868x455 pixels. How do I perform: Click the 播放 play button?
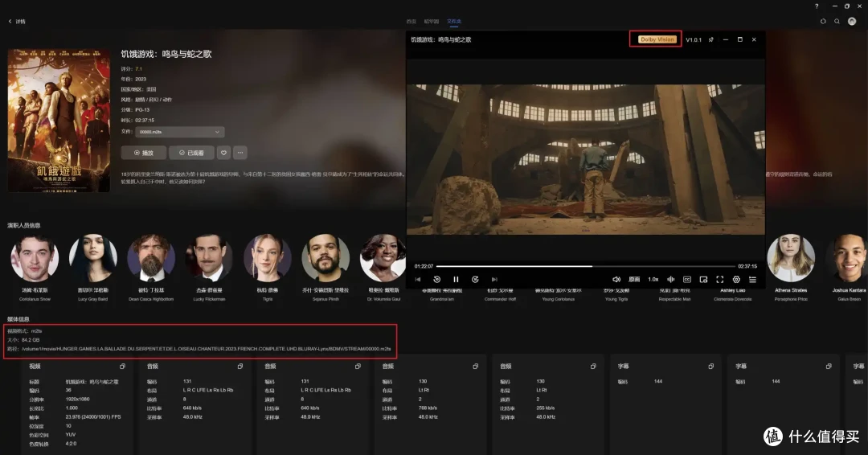coord(143,153)
